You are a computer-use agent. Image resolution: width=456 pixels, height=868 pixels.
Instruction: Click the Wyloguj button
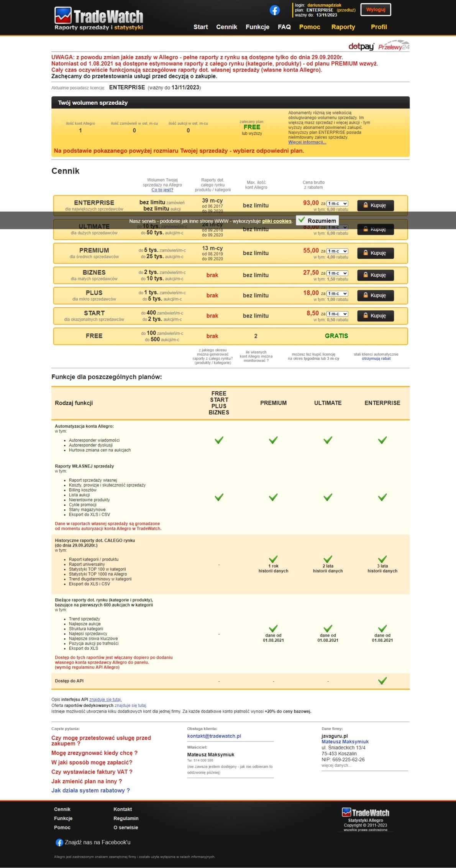pos(376,10)
